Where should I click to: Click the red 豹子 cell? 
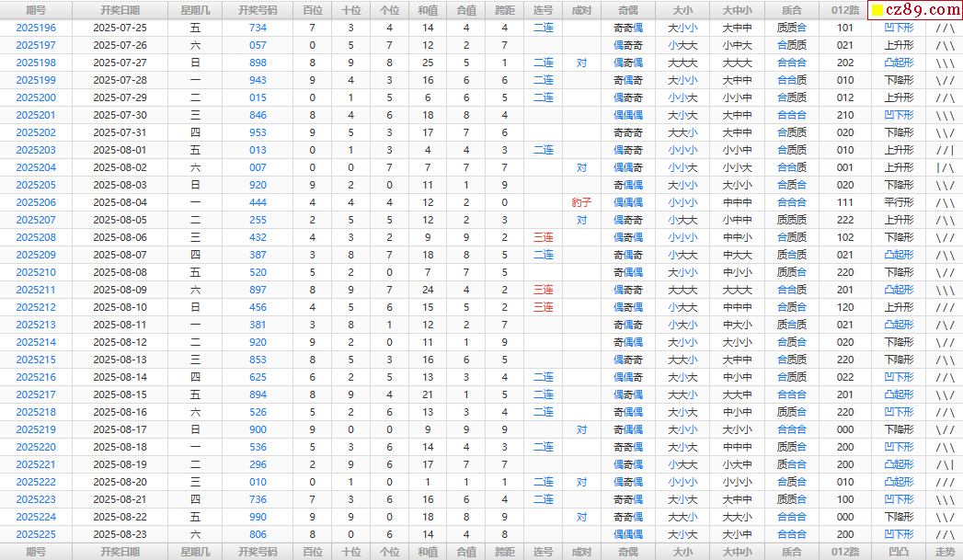581,202
